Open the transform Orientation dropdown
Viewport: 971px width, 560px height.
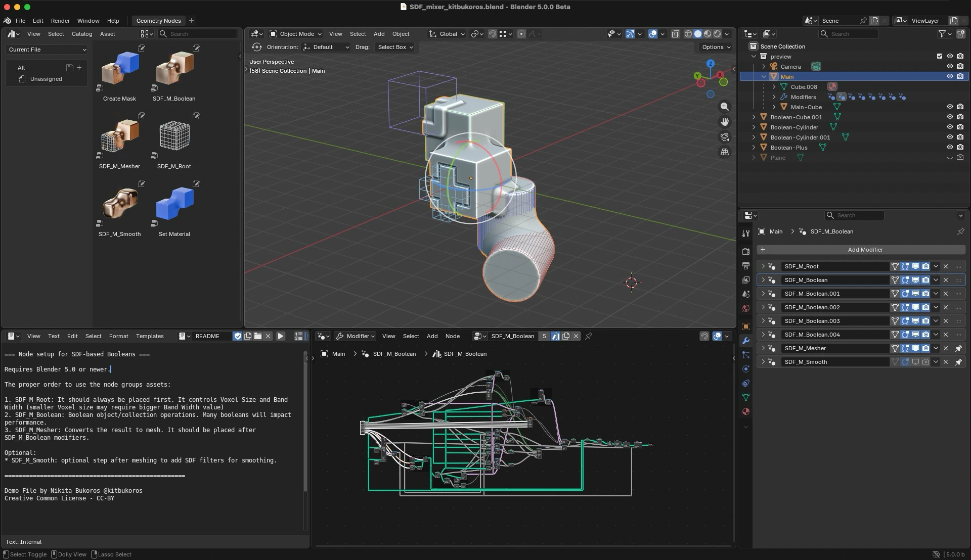click(x=326, y=47)
